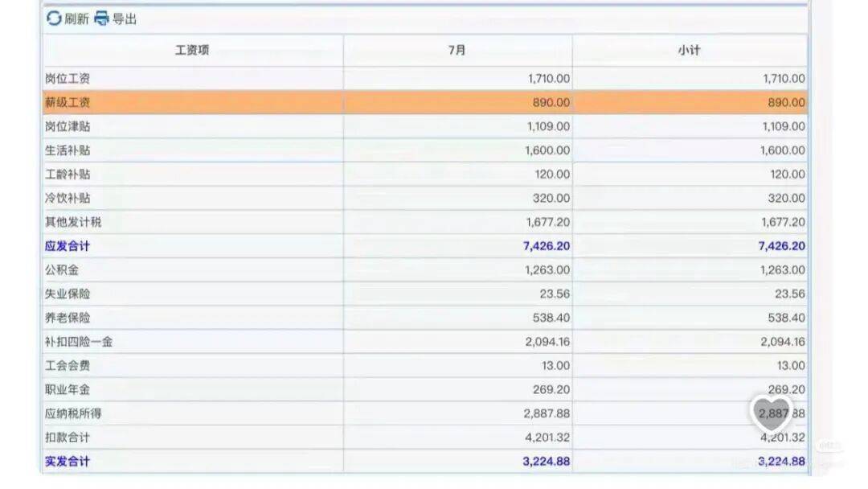Select the highlighted 薪级工资 row label
This screenshot has height=489, width=868.
tap(68, 102)
